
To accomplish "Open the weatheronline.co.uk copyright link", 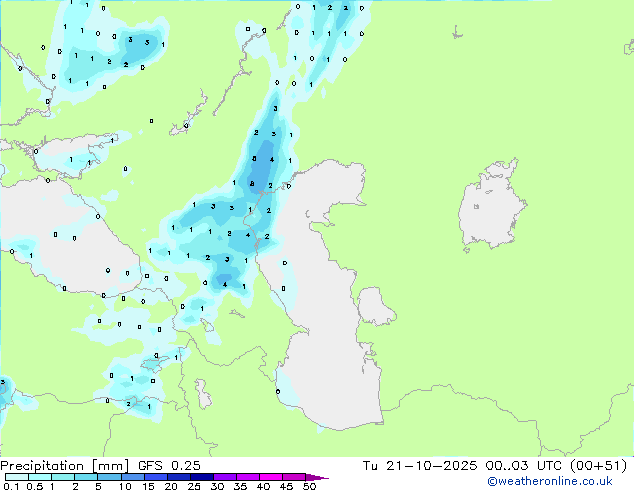I will tap(549, 481).
